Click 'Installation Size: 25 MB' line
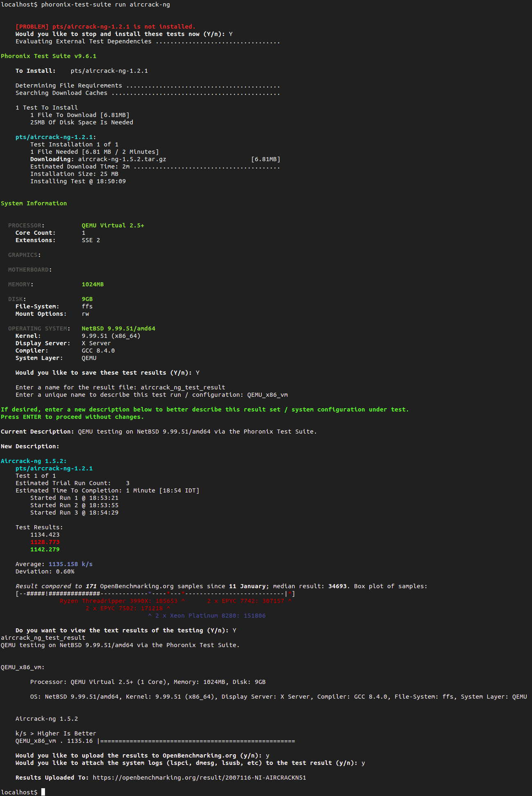532x796 pixels. tap(74, 174)
